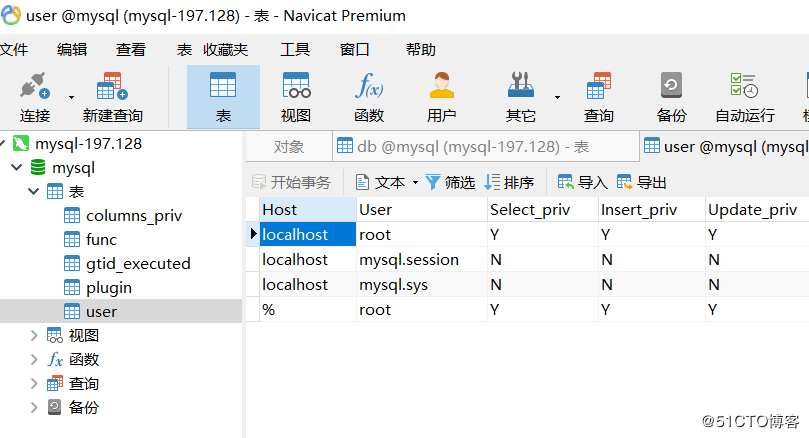This screenshot has height=438, width=809.
Task: Click the 文本 (Text) button
Action: tap(381, 182)
